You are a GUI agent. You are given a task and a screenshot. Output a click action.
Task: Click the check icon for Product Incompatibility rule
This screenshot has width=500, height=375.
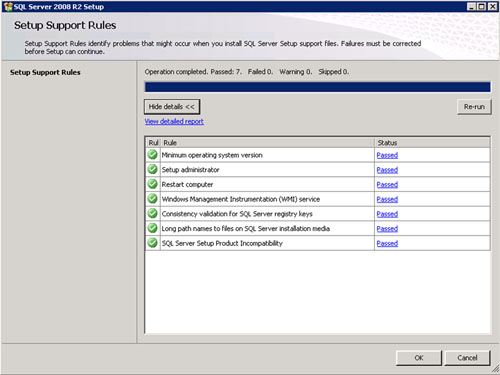click(x=153, y=243)
